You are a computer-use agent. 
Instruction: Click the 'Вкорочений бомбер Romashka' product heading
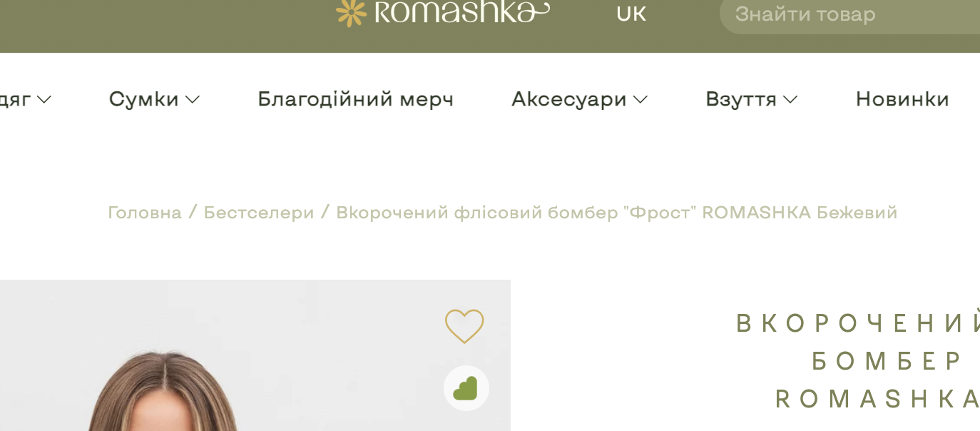(858, 361)
